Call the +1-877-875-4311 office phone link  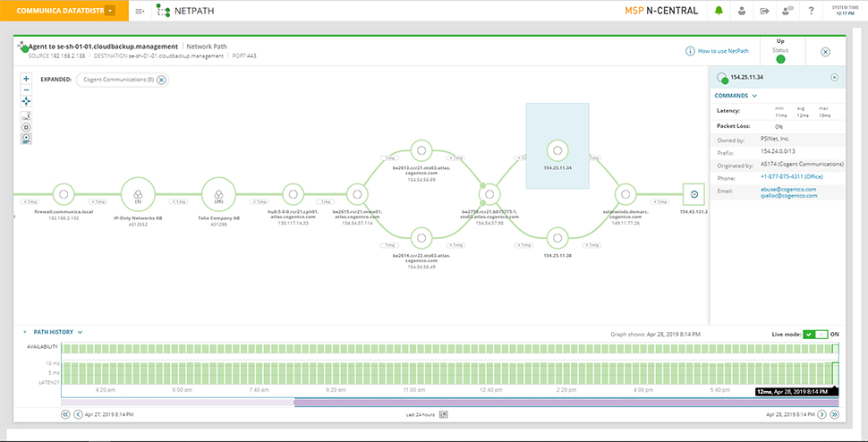click(x=792, y=176)
